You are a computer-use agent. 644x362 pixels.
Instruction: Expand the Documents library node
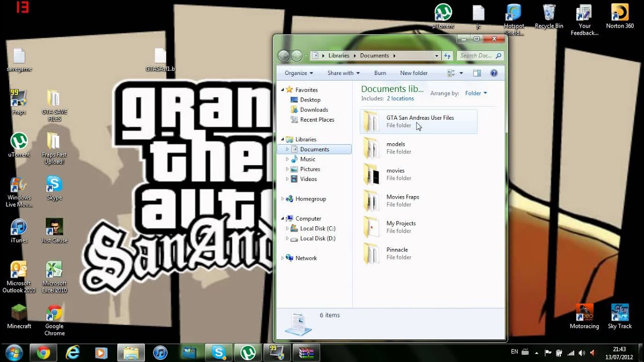point(287,149)
